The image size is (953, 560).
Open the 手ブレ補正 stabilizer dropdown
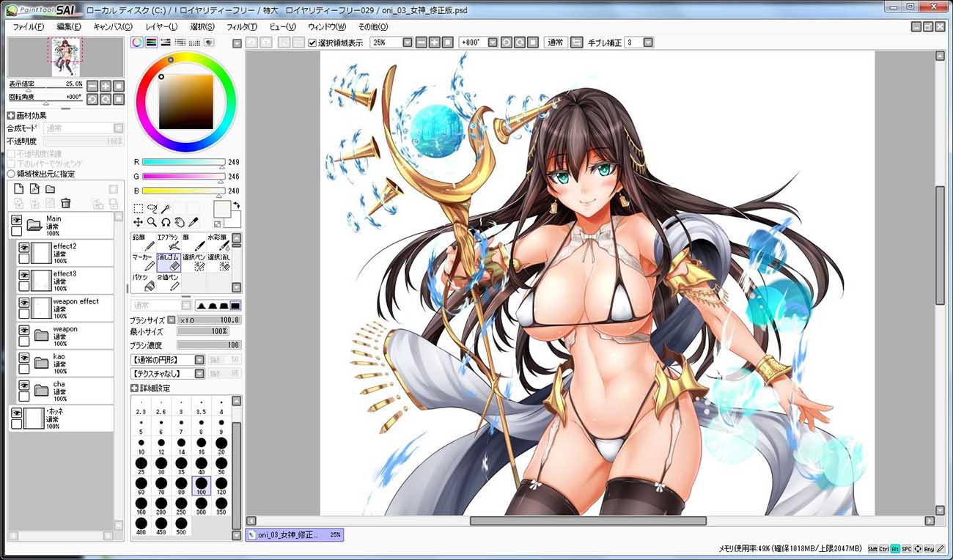(648, 43)
